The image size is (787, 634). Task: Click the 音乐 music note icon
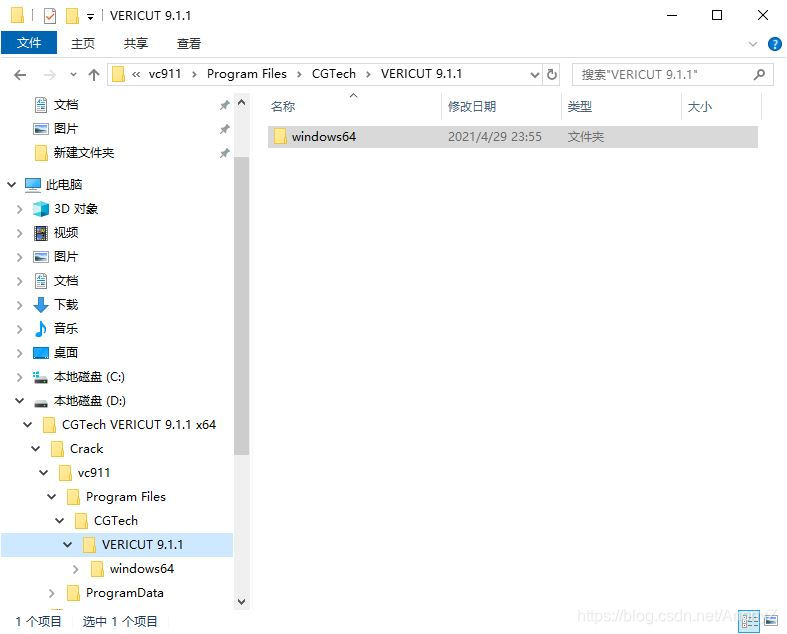tap(41, 329)
